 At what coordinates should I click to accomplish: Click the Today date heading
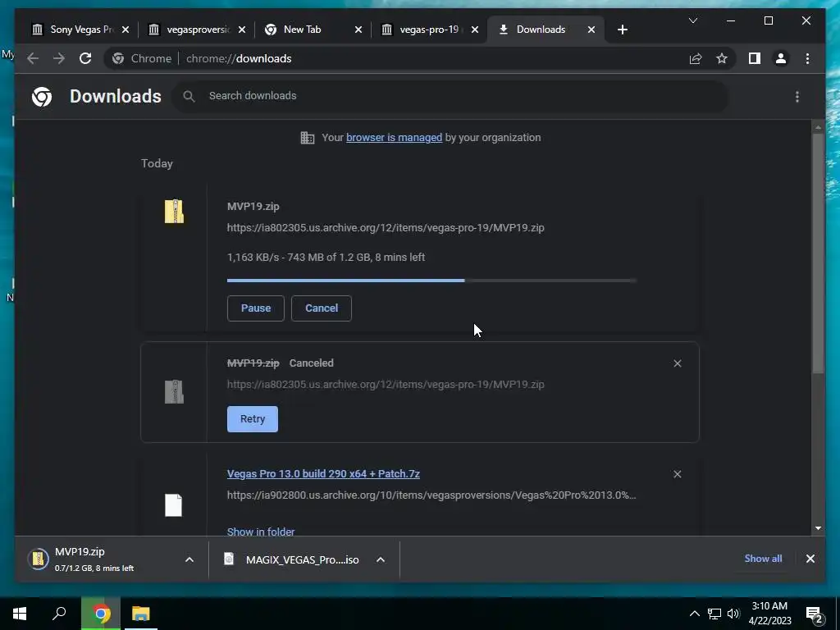(157, 163)
